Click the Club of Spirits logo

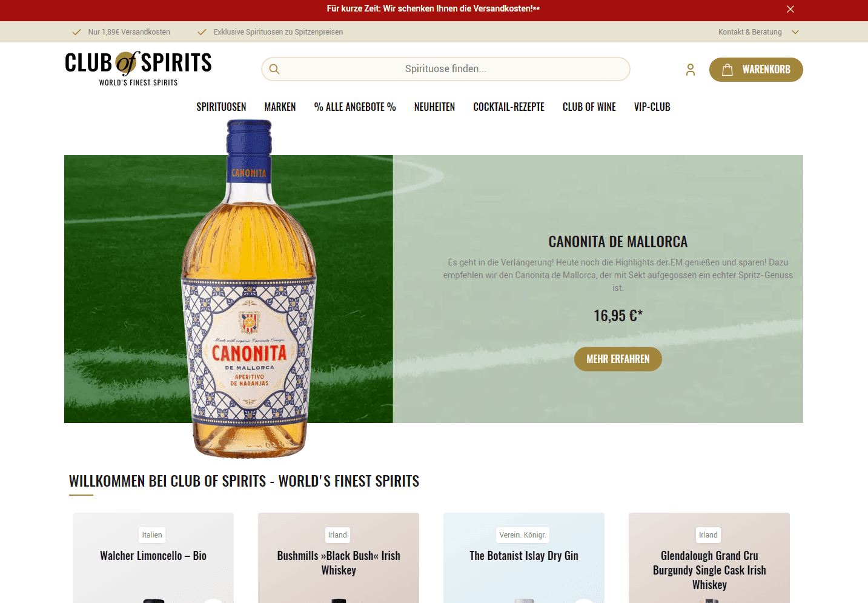coord(139,68)
